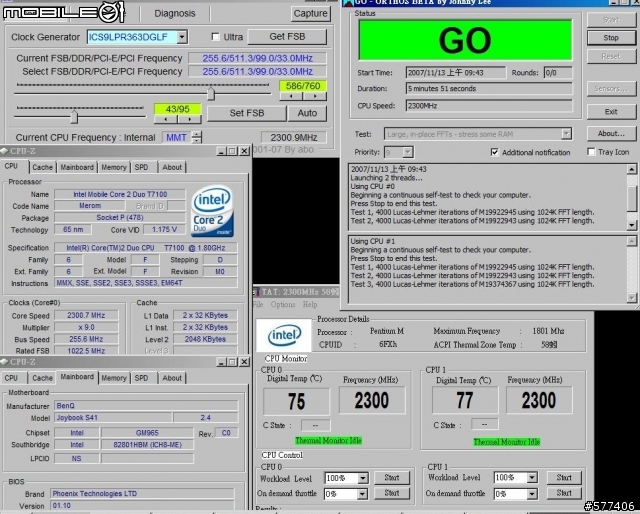This screenshot has height=514, width=640.
Task: Switch to CPU tab in lower CPU-Z
Action: point(11,378)
